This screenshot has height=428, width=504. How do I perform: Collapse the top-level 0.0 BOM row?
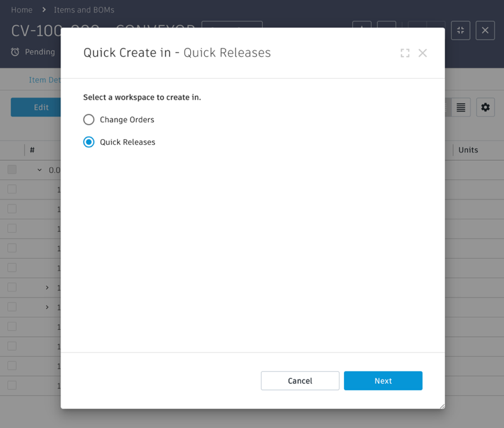(x=40, y=170)
